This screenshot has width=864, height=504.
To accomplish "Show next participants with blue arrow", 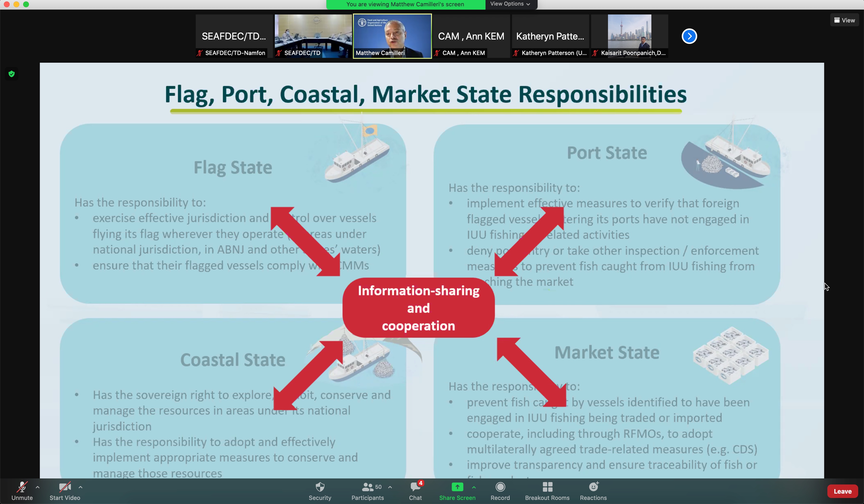I will point(689,36).
